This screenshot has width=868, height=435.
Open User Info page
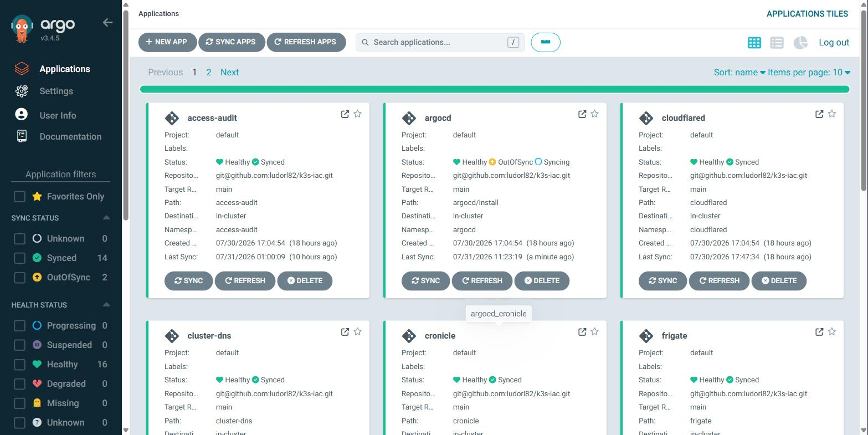click(x=58, y=115)
